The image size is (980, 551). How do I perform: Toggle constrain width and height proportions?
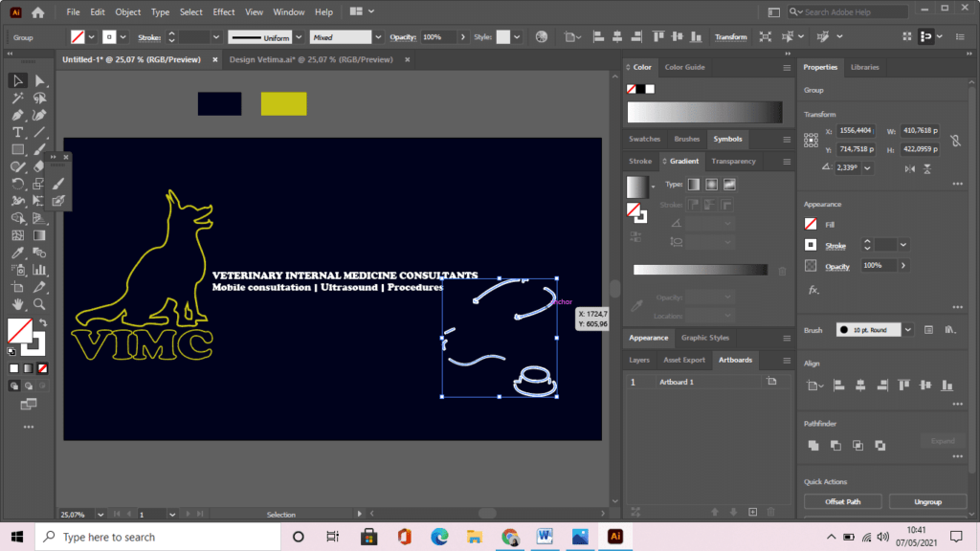pyautogui.click(x=956, y=141)
